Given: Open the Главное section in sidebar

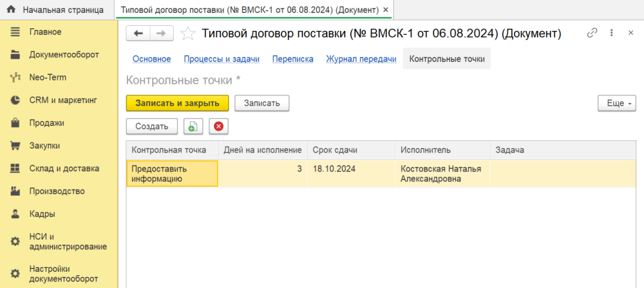Looking at the screenshot, I should pos(45,32).
